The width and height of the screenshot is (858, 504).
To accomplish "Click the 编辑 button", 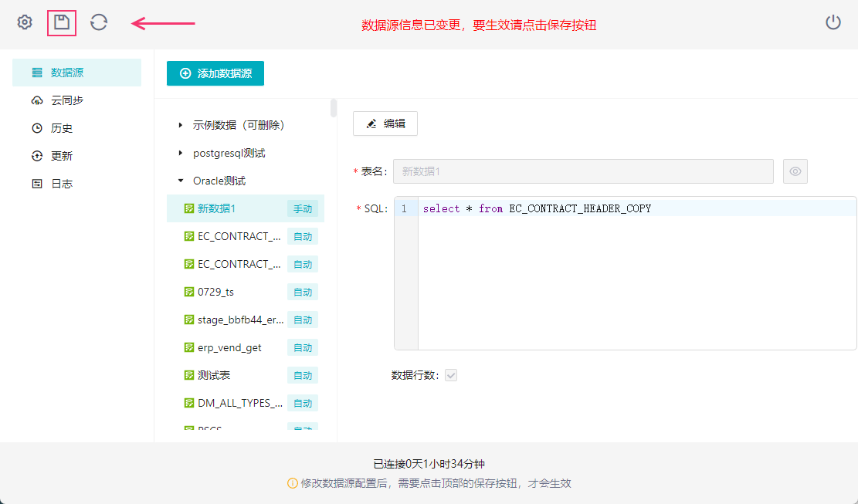I will 385,123.
